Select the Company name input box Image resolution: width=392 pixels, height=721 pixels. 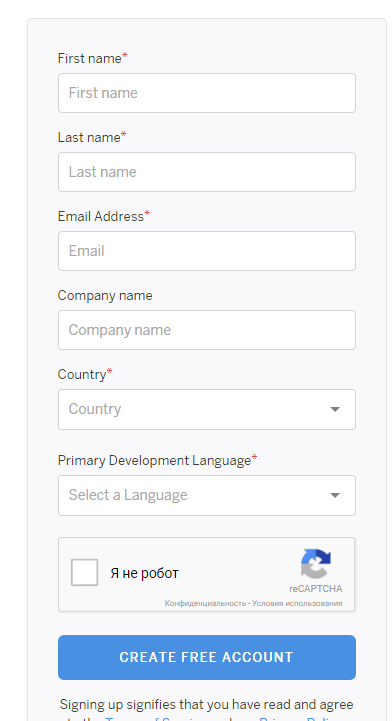(207, 330)
